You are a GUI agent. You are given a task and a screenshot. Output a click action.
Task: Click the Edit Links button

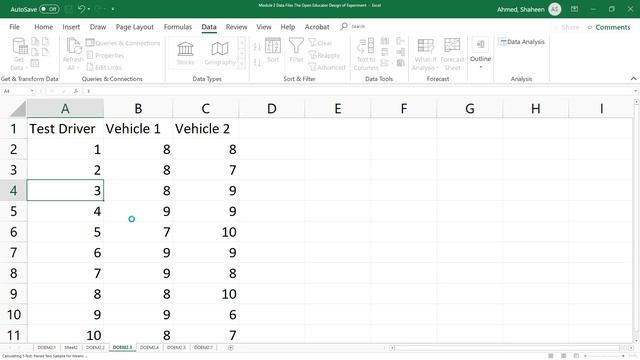[104, 67]
